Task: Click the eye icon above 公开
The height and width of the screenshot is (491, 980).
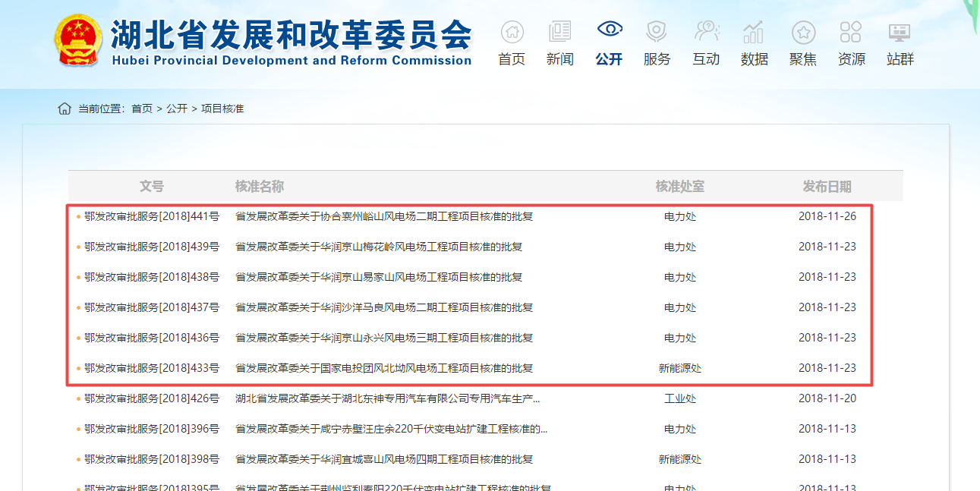Action: click(x=609, y=30)
